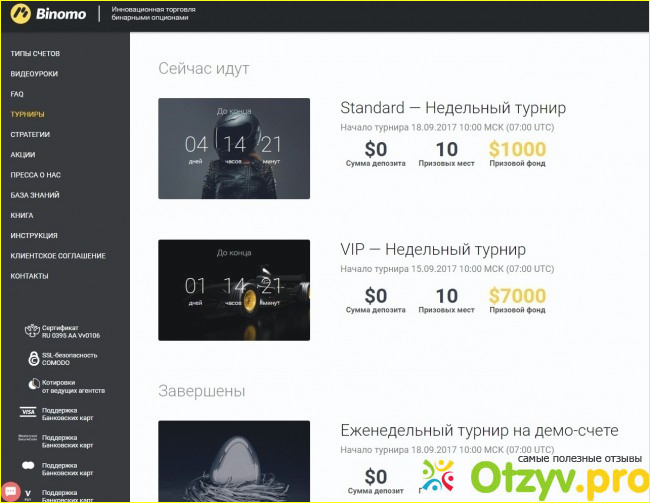650x503 pixels.
Task: Click the certificate RU 0395 emblem icon
Action: [x=30, y=331]
